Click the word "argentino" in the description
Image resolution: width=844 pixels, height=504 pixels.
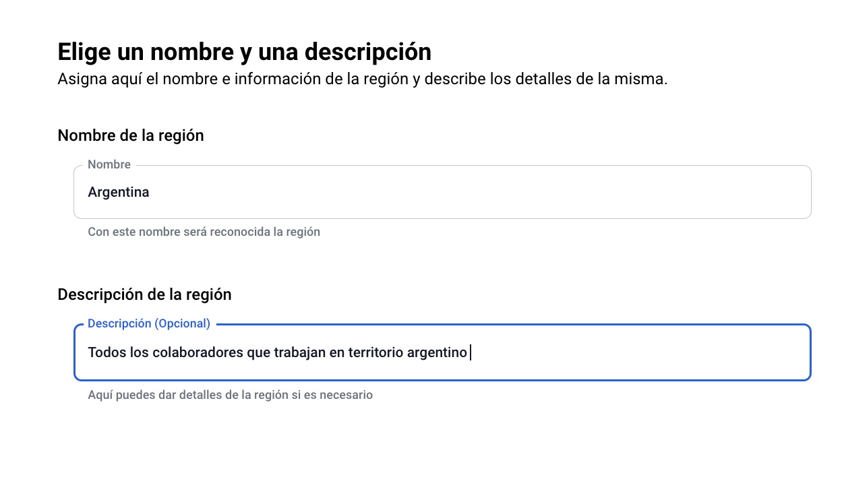[x=437, y=352]
